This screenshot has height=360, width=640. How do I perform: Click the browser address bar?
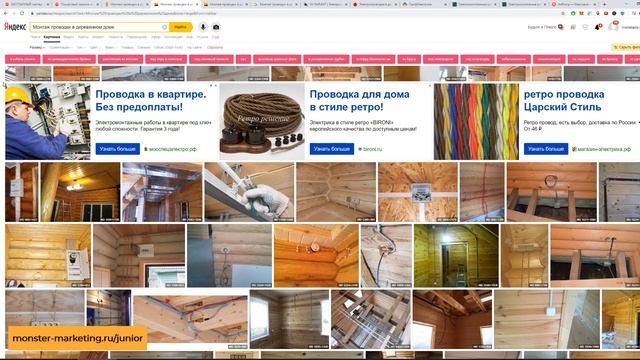(x=286, y=13)
